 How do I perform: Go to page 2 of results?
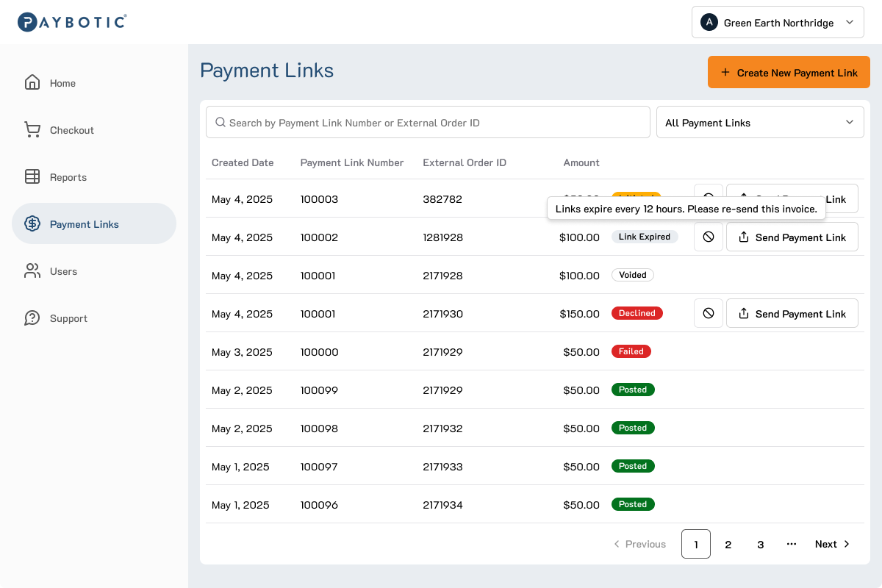pos(728,544)
